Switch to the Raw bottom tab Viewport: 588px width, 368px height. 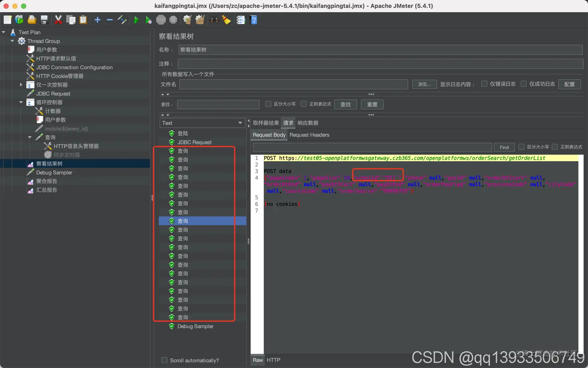[258, 360]
